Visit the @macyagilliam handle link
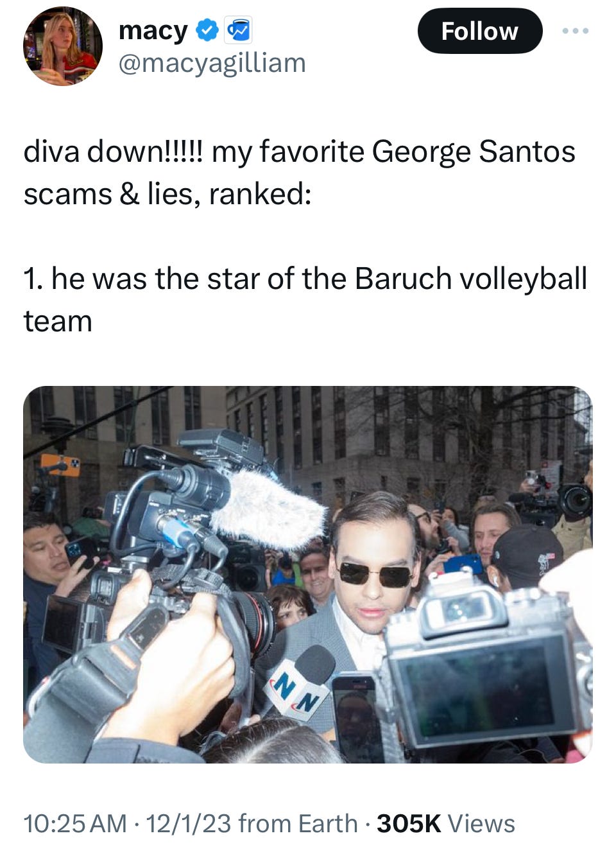Viewport: 616px width, 856px height. 212,63
